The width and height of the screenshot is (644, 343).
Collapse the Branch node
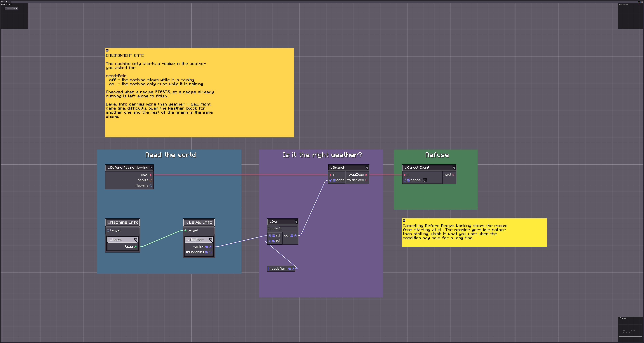tap(367, 168)
